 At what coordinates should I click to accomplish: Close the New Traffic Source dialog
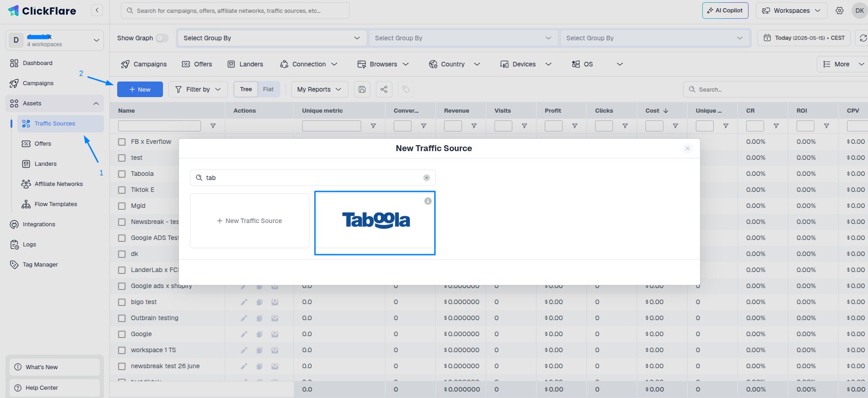(687, 148)
